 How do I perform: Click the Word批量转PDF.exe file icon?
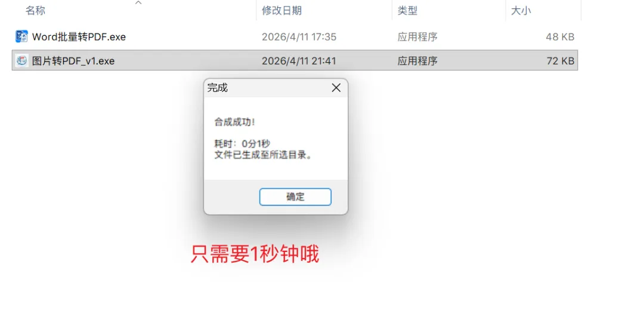point(21,36)
